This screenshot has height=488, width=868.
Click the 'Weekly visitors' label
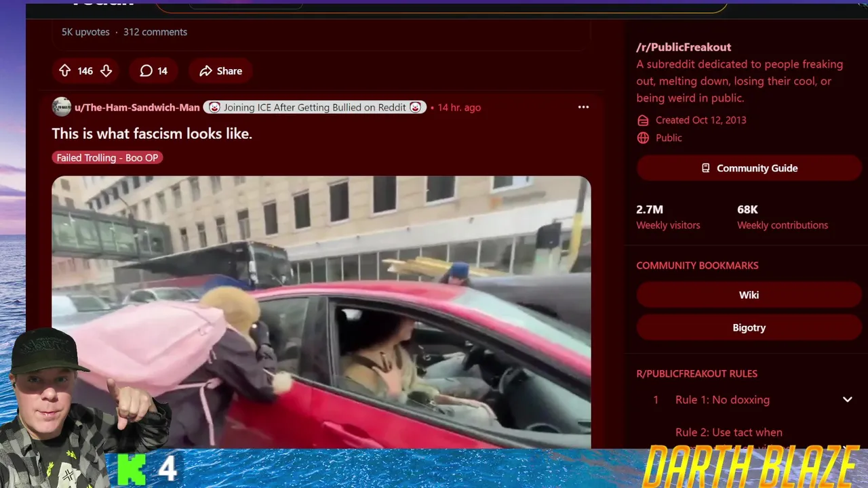point(668,225)
